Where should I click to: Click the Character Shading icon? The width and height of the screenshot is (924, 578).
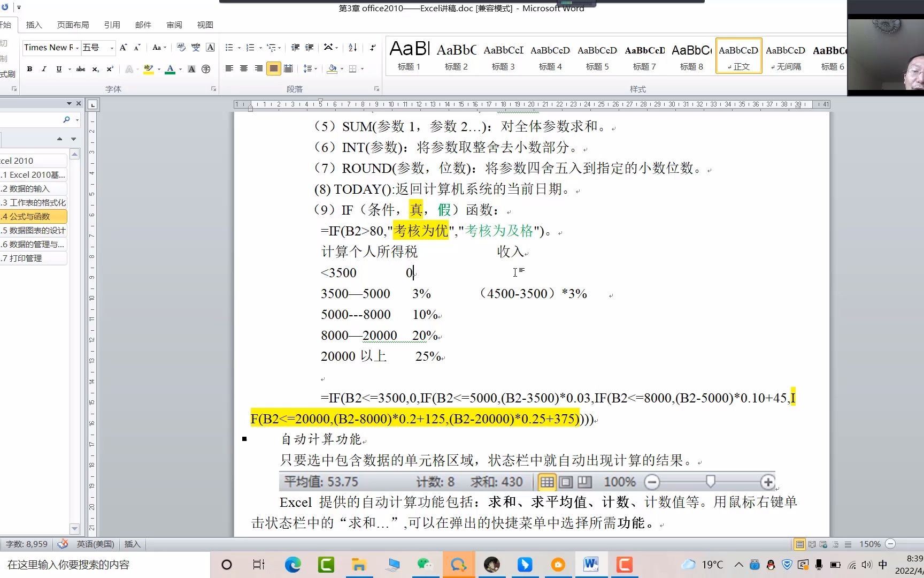tap(191, 69)
